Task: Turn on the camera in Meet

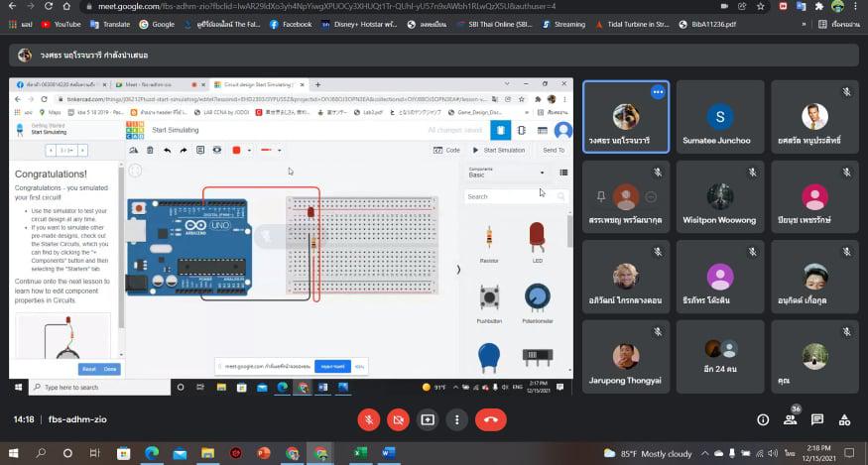Action: pos(398,419)
